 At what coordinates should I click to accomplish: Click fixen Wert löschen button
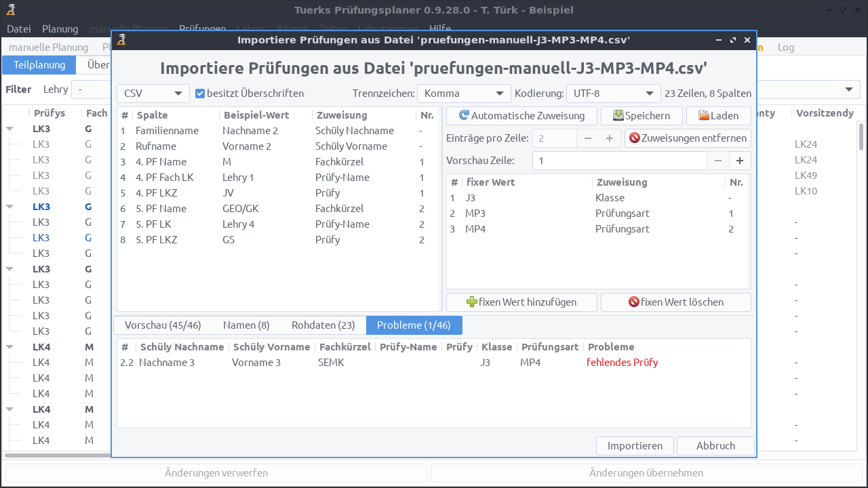tap(675, 302)
